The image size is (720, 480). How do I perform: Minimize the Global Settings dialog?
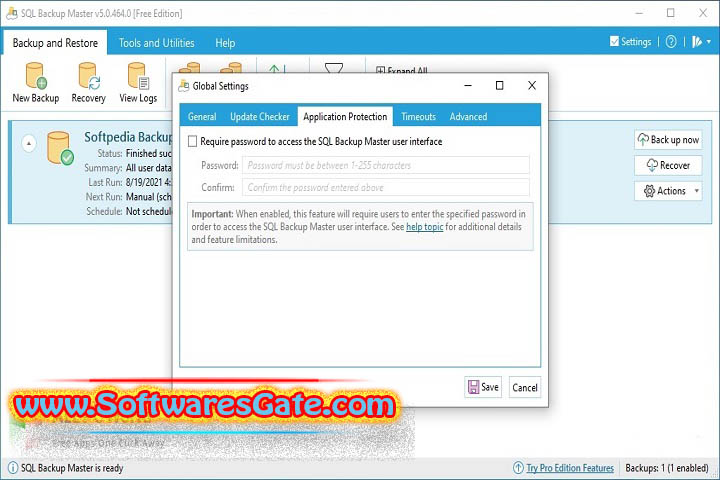[x=468, y=85]
